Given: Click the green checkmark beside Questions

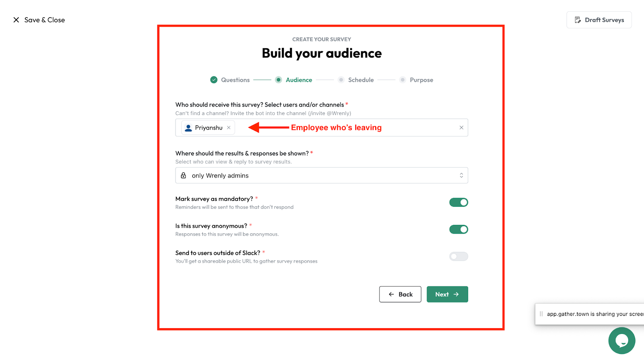Looking at the screenshot, I should 214,80.
